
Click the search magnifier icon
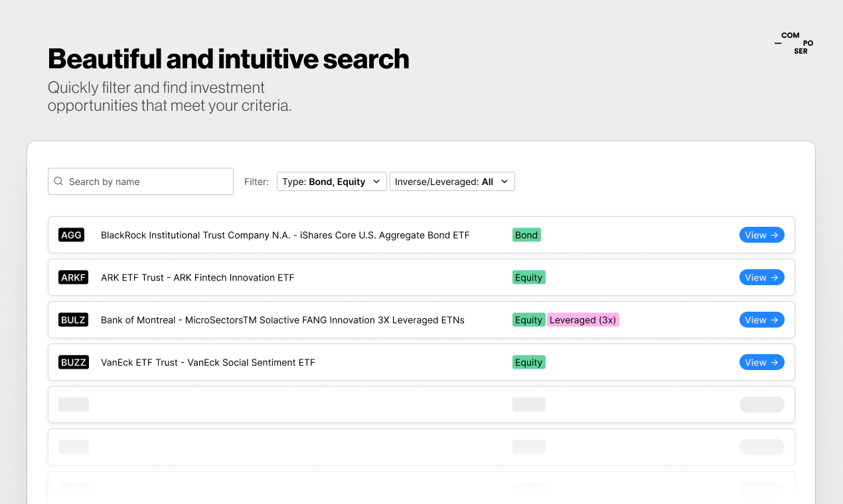58,181
